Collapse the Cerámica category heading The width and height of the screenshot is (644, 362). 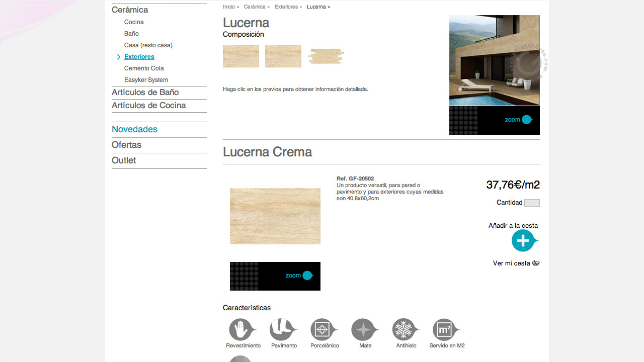(x=130, y=10)
